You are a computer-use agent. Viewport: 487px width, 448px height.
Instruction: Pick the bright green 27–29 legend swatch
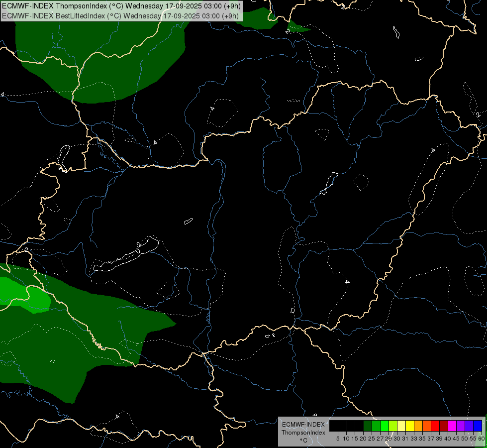[385, 426]
